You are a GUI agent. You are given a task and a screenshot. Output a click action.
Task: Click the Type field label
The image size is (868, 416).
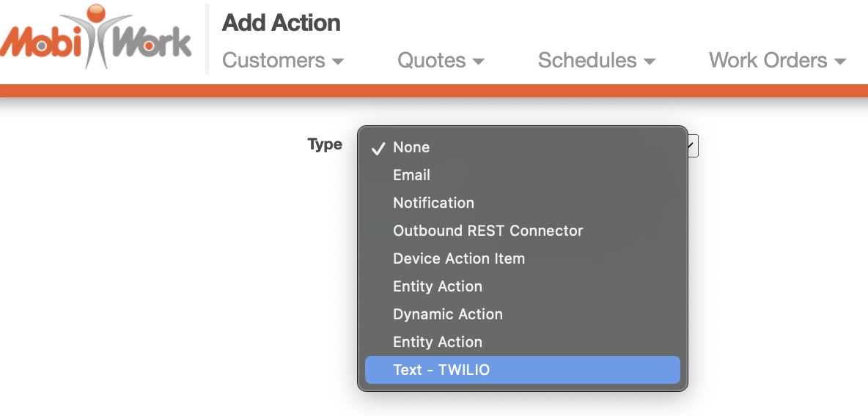click(x=325, y=144)
